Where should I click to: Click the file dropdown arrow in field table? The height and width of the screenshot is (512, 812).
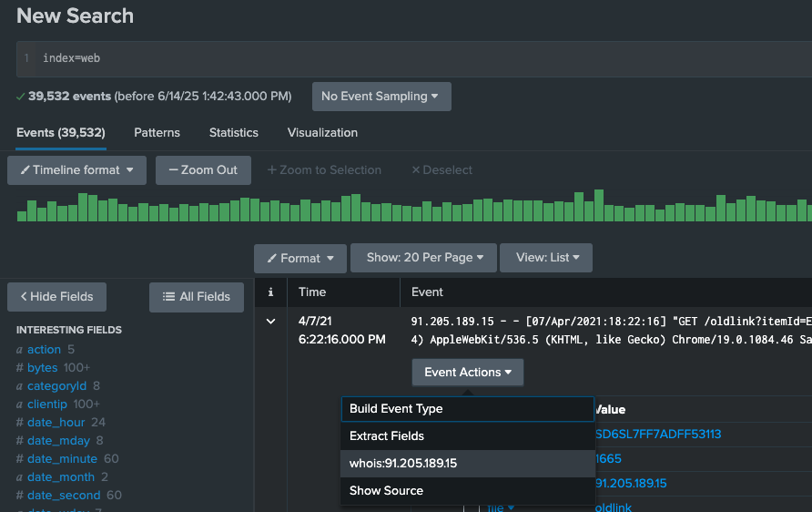(x=511, y=507)
